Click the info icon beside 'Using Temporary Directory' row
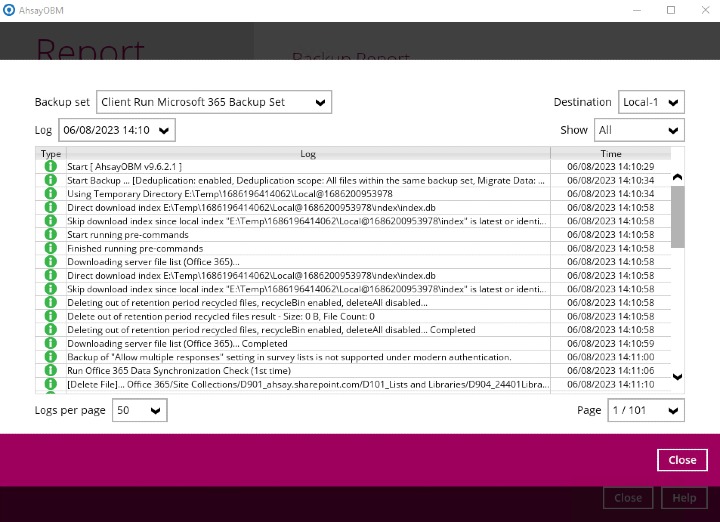This screenshot has width=720, height=522. (x=51, y=193)
